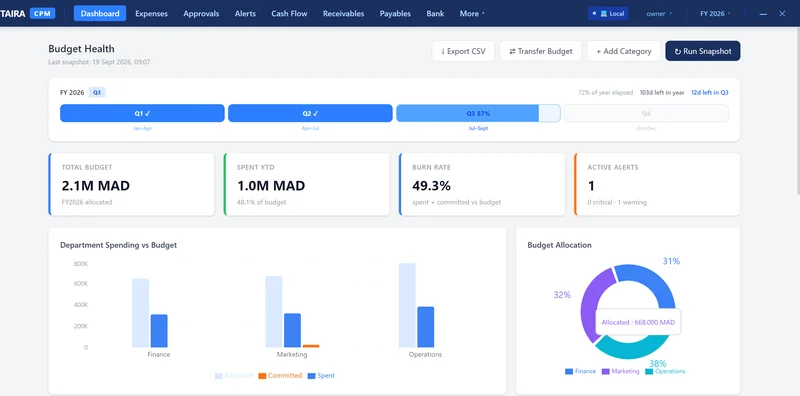Screen dimensions: 800x396
Task: Click the Marketing allocated bar
Action: click(274, 312)
